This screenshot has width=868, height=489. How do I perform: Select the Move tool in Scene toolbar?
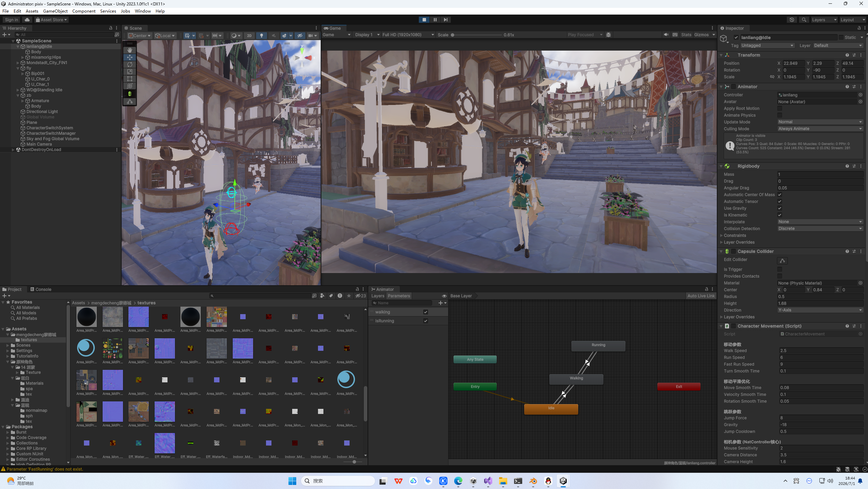(x=129, y=57)
